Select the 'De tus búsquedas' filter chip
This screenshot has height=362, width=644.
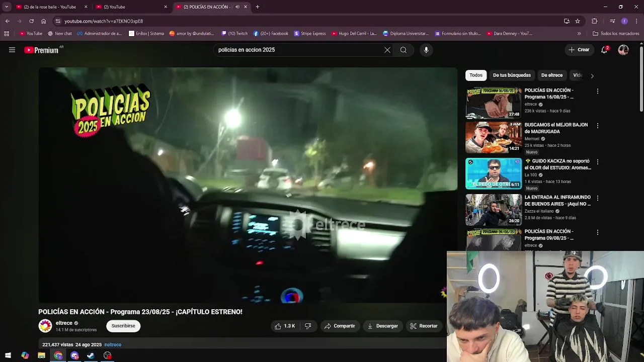512,75
